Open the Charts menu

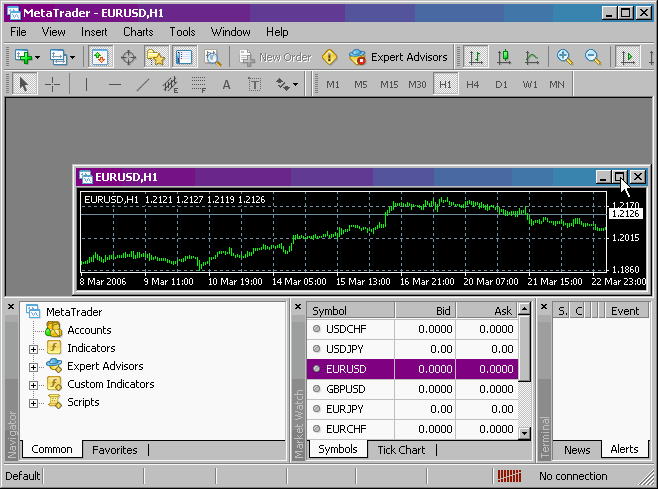click(x=138, y=32)
